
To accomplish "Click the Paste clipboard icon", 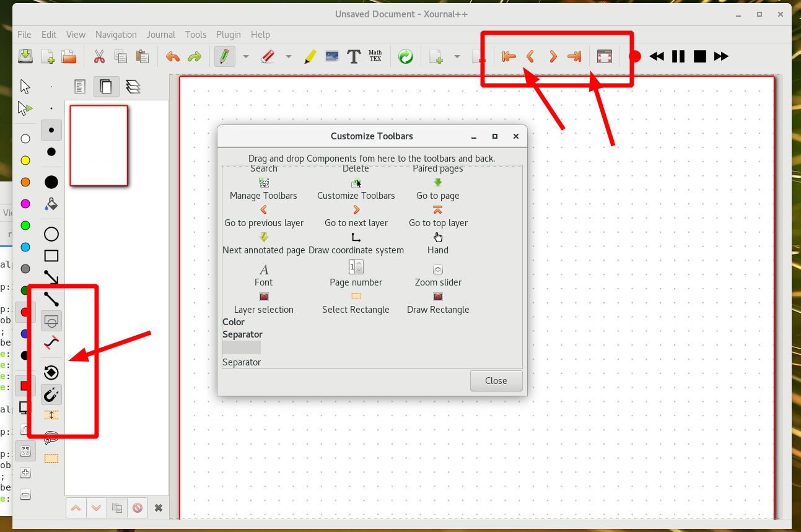I will pos(142,56).
